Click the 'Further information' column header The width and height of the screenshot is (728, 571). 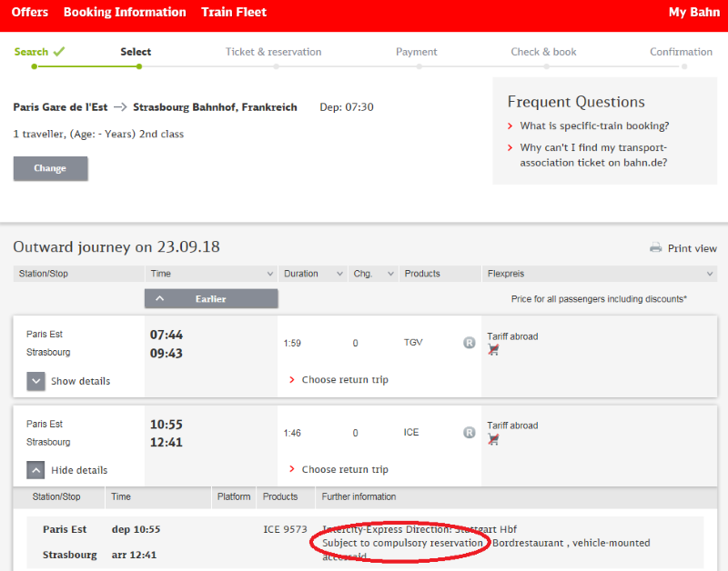[359, 496]
